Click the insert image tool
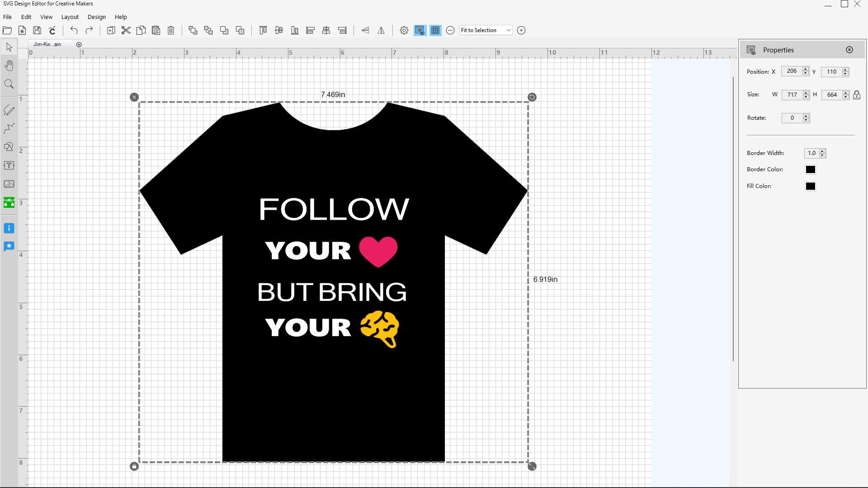Image resolution: width=868 pixels, height=488 pixels. click(x=9, y=184)
